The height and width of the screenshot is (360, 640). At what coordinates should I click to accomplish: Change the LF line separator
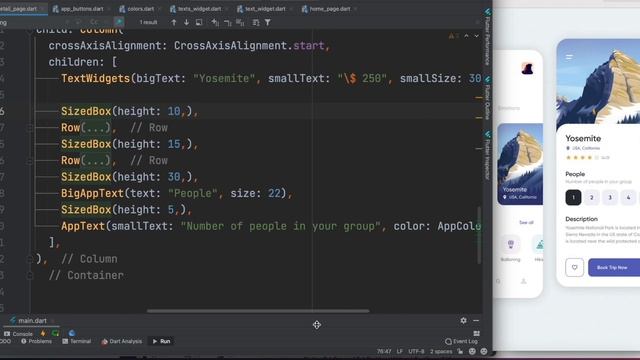400,351
